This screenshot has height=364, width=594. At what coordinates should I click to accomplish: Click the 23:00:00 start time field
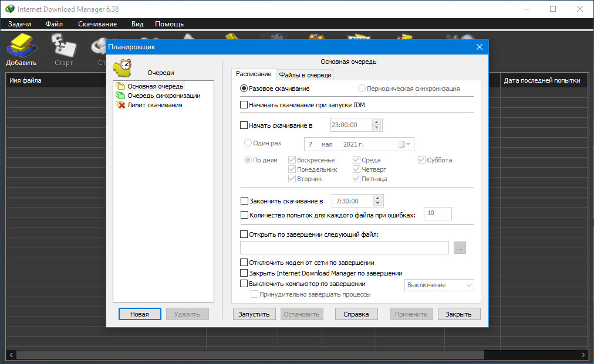351,125
